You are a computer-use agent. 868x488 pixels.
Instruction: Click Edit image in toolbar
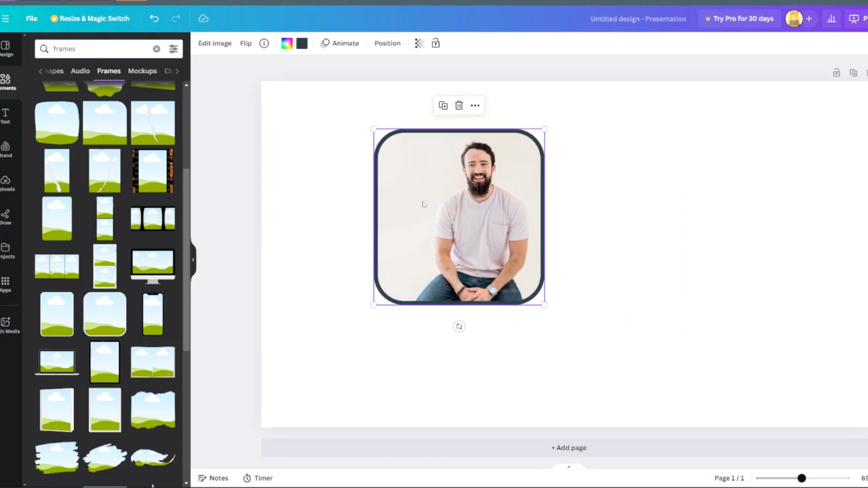[215, 43]
